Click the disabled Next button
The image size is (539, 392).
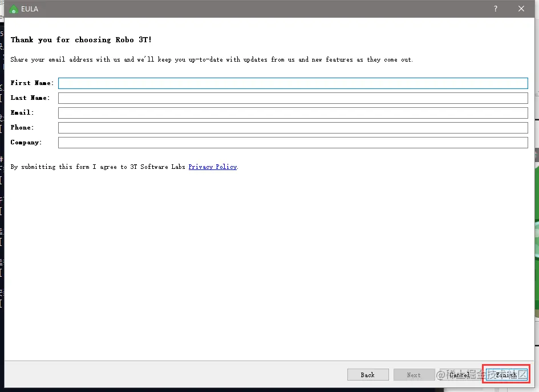(414, 375)
